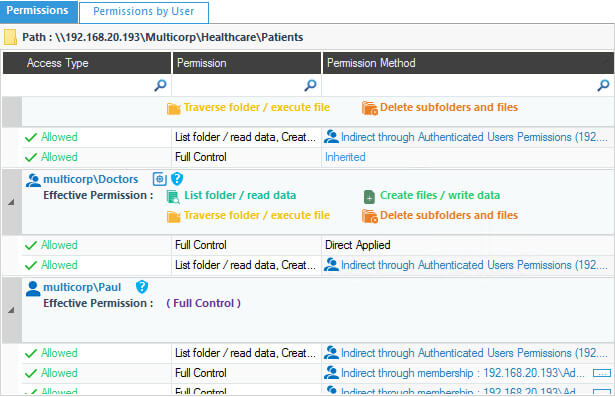Sort by Permission column header
Screen dimensions: 615x397
(247, 63)
